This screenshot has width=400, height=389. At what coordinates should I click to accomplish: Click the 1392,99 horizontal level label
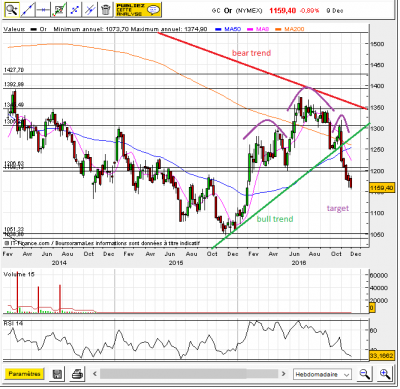14,85
